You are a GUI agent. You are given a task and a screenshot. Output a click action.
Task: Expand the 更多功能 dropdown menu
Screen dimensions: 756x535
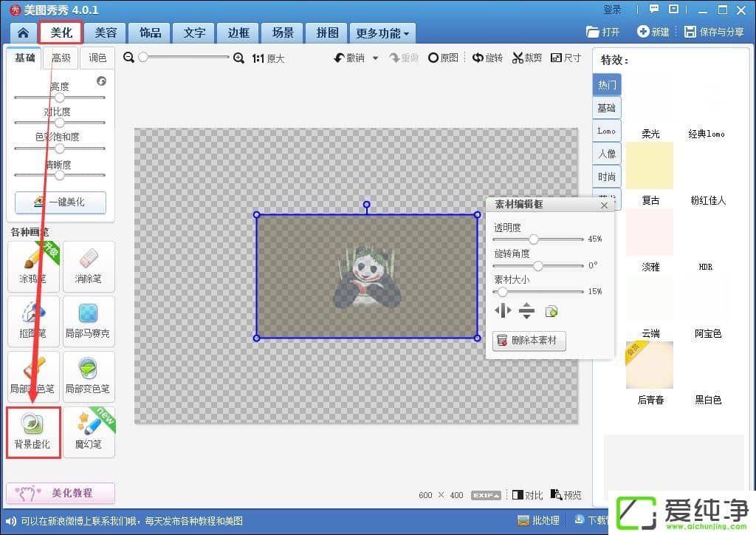coord(383,33)
